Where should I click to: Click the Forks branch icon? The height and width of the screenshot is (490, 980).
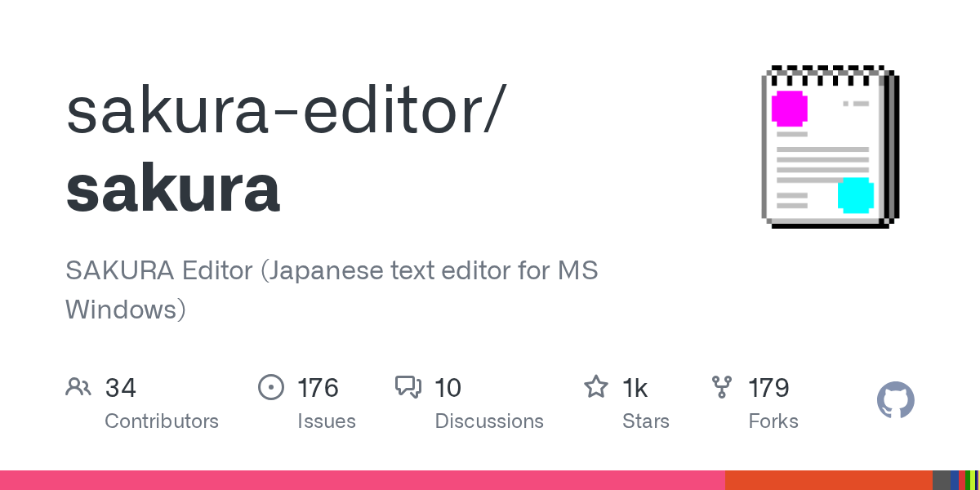point(722,387)
